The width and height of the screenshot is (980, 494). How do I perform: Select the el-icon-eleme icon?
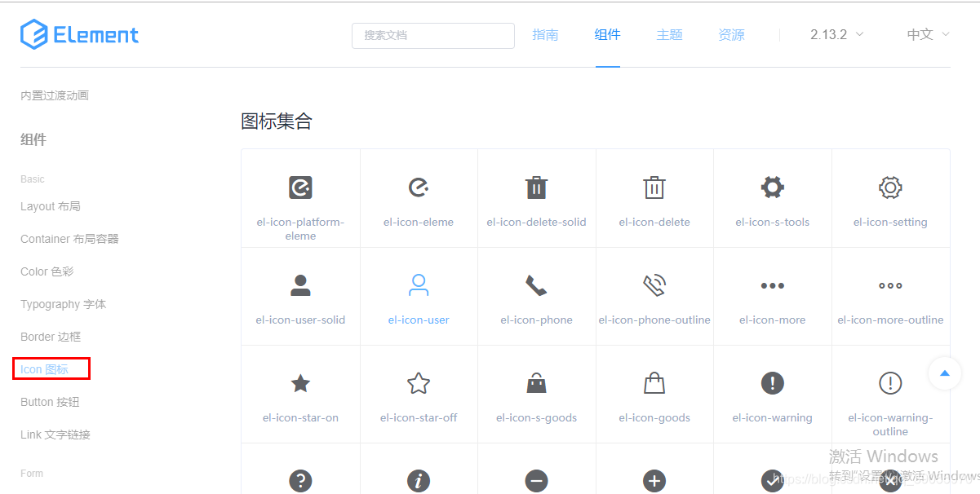419,187
